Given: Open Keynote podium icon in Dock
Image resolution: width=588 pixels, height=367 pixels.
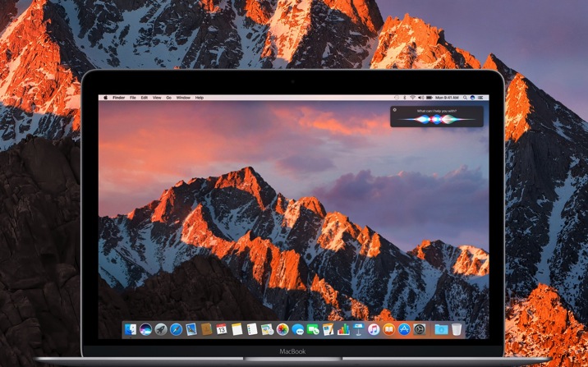Looking at the screenshot, I should pyautogui.click(x=359, y=329).
